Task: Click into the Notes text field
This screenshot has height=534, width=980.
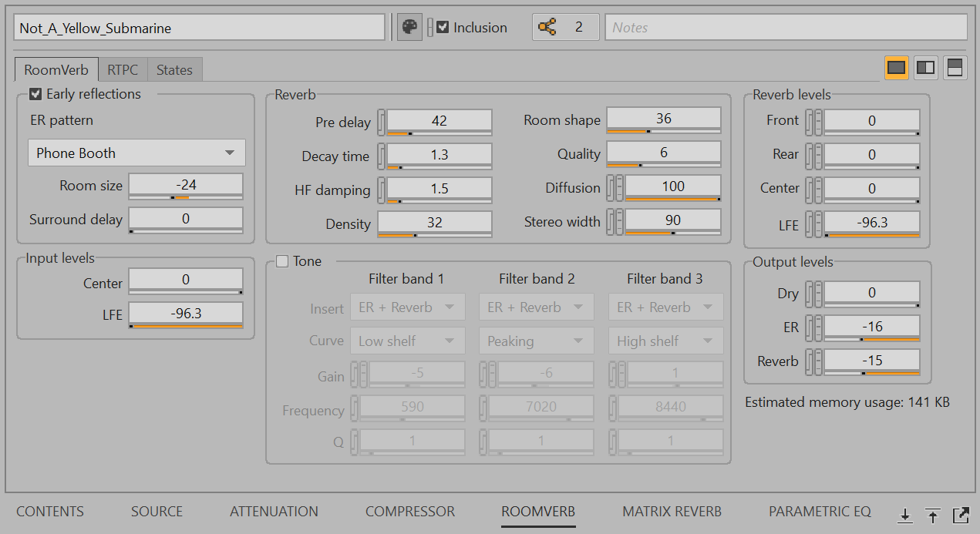Action: (x=785, y=28)
